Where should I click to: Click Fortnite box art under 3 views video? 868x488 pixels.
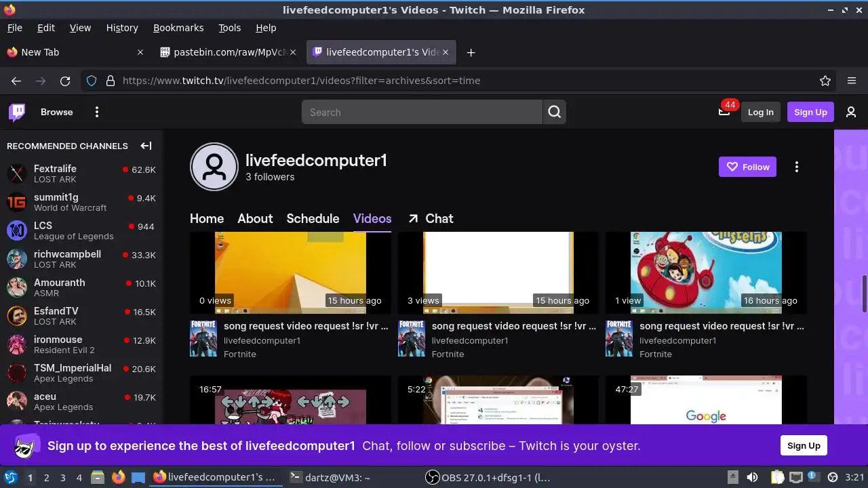coord(412,338)
